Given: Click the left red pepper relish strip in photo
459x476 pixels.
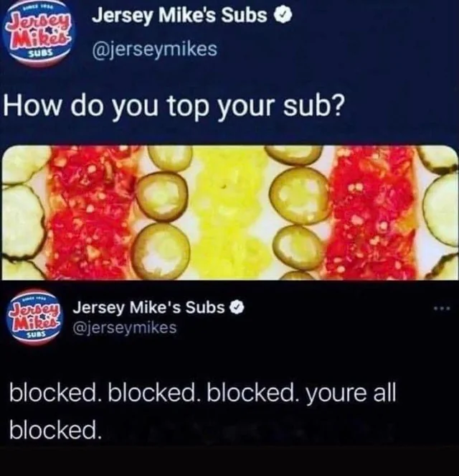Looking at the screenshot, I should point(91,213).
